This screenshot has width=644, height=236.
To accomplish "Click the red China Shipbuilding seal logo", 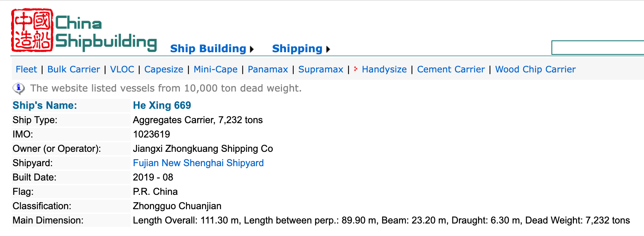I will 31,29.
